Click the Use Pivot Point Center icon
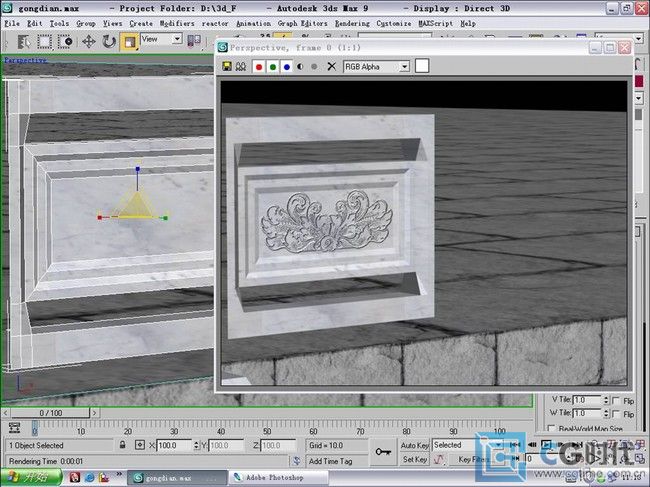This screenshot has height=487, width=650. pos(194,41)
